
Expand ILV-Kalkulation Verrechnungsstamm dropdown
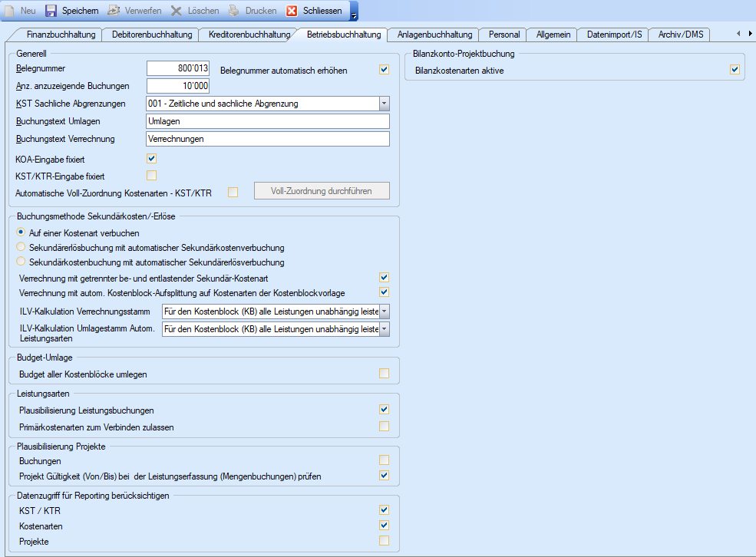click(x=384, y=311)
